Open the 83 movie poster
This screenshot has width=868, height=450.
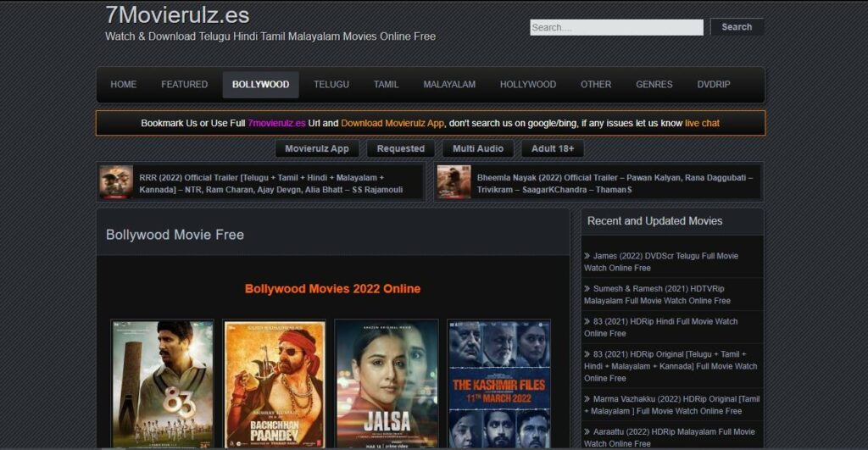(x=162, y=384)
